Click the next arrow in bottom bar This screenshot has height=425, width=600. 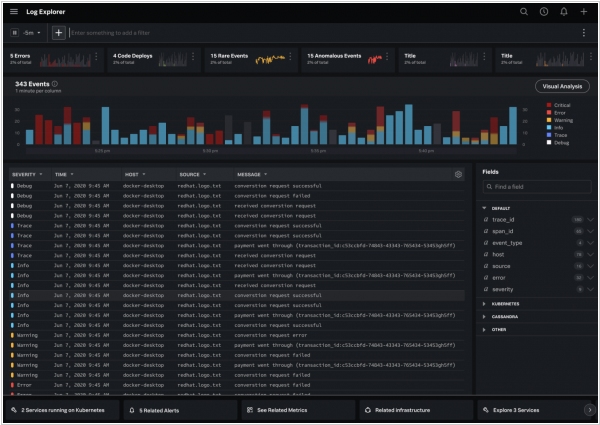(x=587, y=410)
